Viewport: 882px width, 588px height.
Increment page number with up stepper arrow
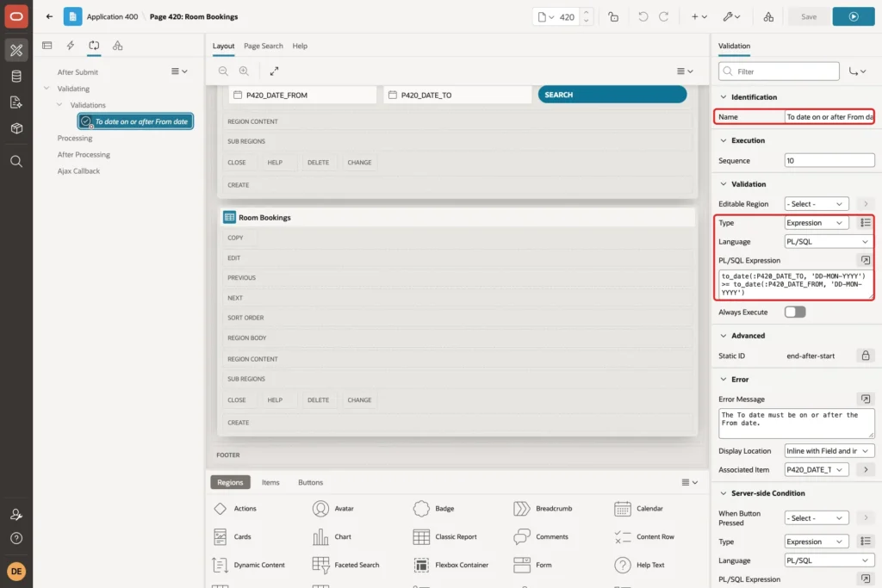pyautogui.click(x=586, y=12)
